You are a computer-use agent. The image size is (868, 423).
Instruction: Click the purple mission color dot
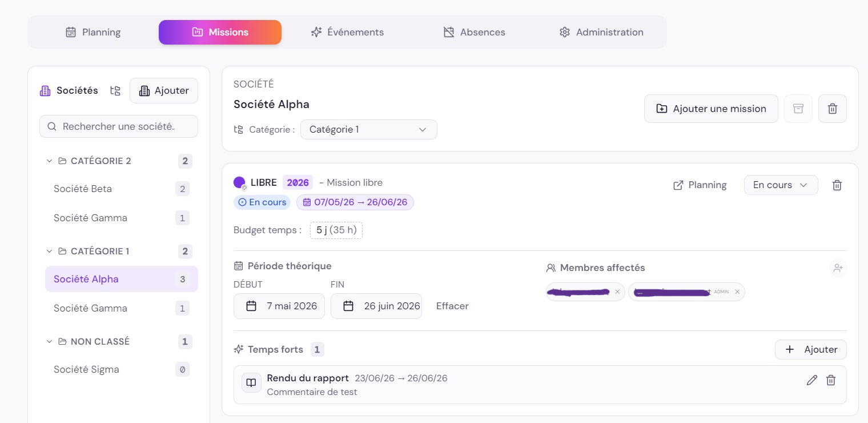(239, 182)
